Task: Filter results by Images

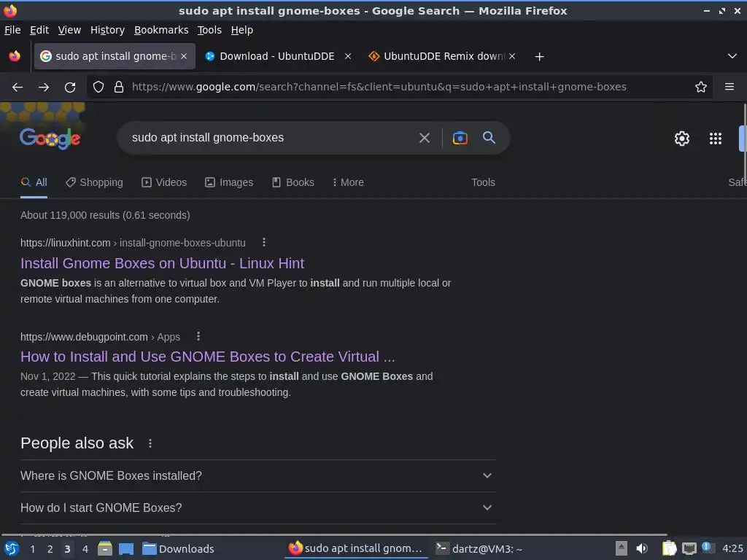Action: pos(229,182)
